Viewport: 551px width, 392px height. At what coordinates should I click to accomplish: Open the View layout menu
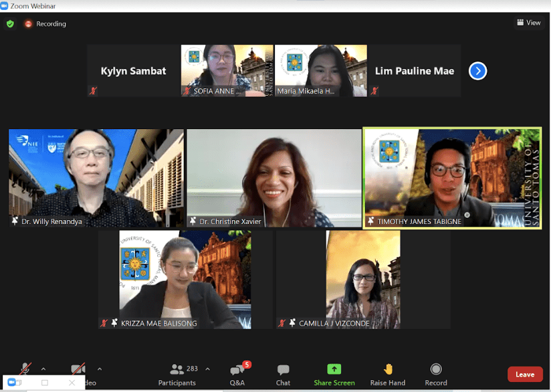[529, 23]
